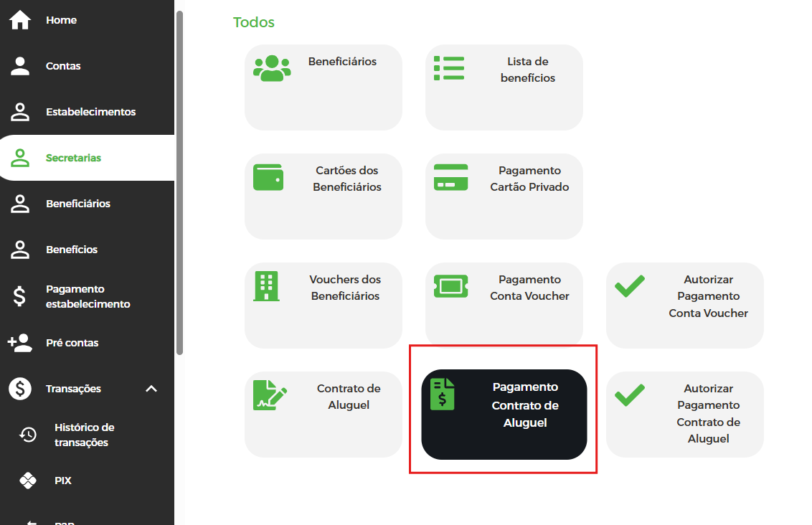This screenshot has width=812, height=525.
Task: Click the Contrato de Aluguel document-pen icon
Action: coord(270,395)
